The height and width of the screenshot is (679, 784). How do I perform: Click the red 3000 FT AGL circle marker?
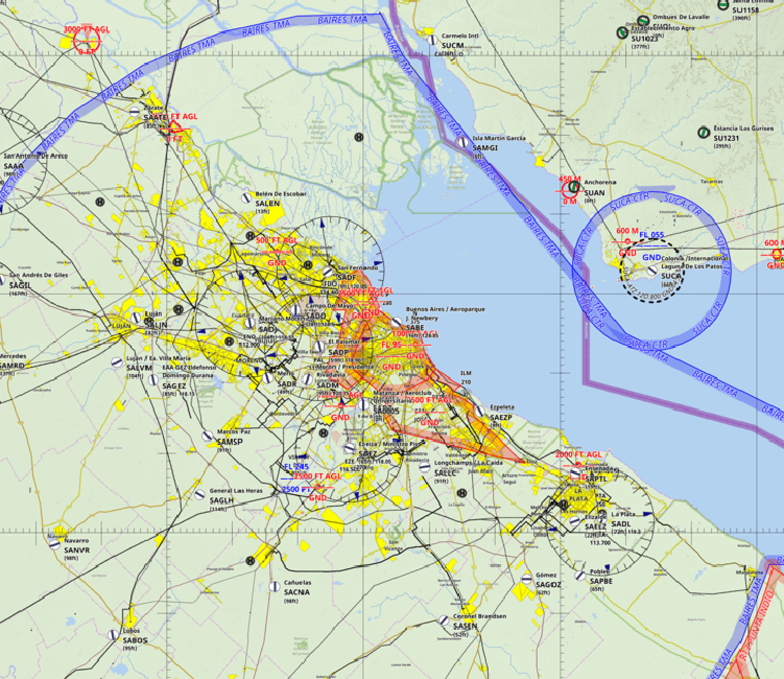86,41
